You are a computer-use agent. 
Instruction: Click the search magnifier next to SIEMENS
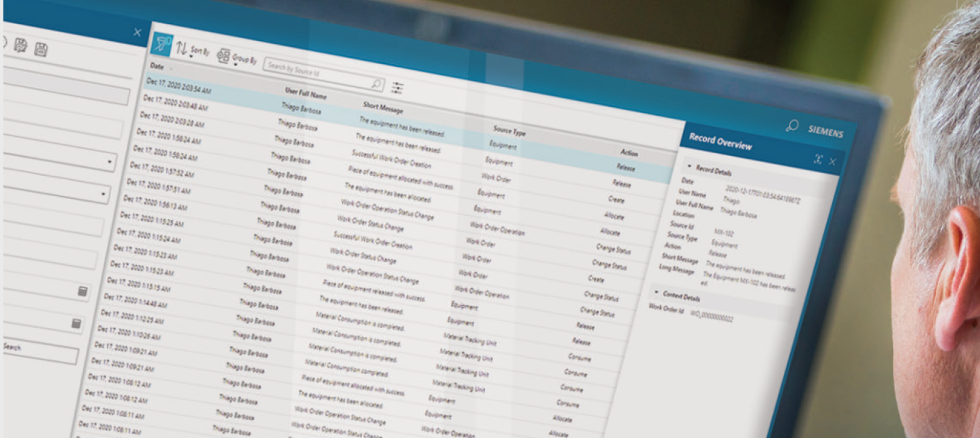pos(791,126)
